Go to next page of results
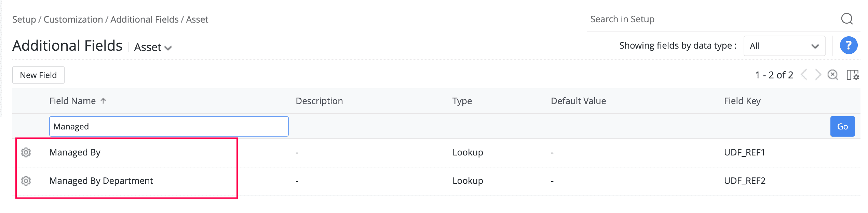This screenshot has width=868, height=213. click(x=818, y=75)
